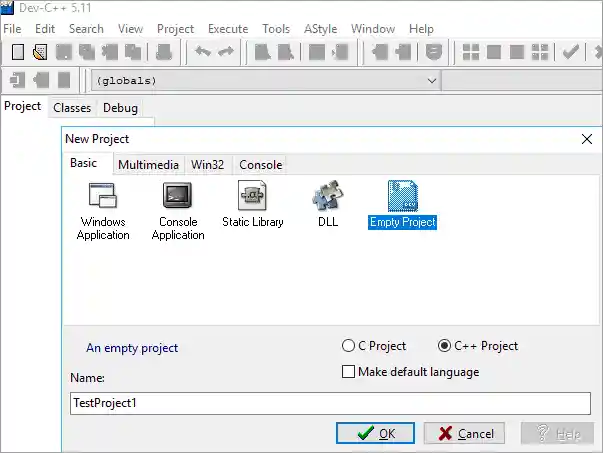
Task: Click the greyed Rebuild All toolbar icon
Action: click(x=540, y=52)
